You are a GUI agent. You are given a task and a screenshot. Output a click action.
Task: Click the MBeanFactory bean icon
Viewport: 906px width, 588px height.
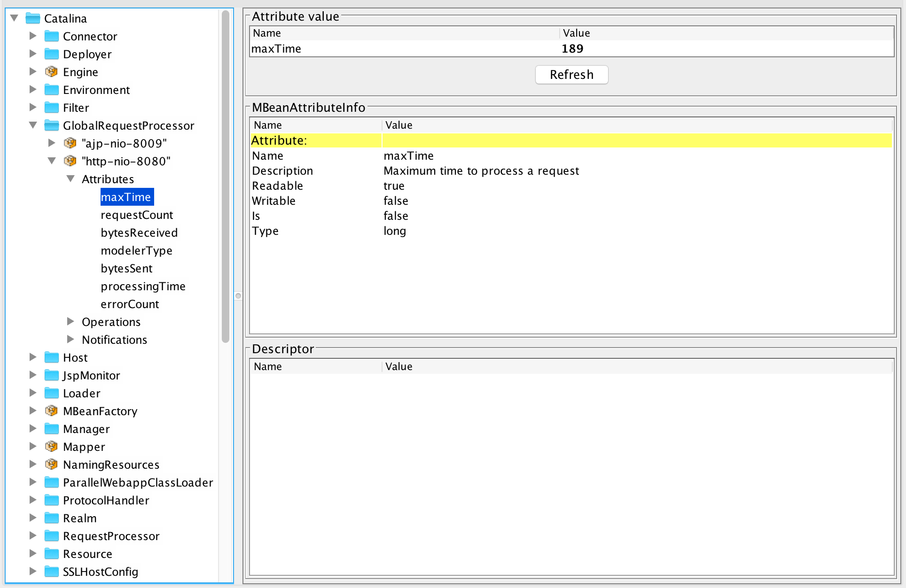(52, 411)
